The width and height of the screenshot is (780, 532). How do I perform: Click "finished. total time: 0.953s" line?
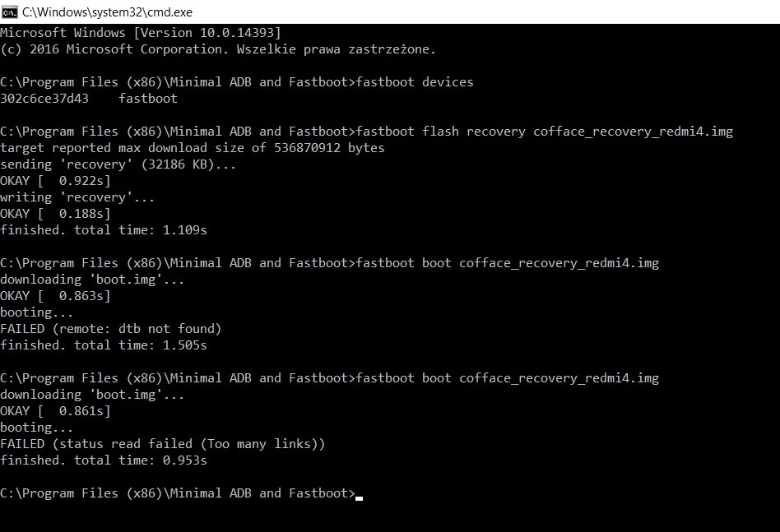tap(104, 460)
